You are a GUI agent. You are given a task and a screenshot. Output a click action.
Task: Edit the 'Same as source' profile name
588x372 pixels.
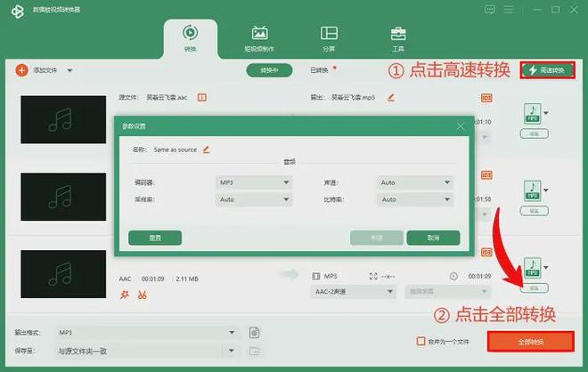coord(207,150)
